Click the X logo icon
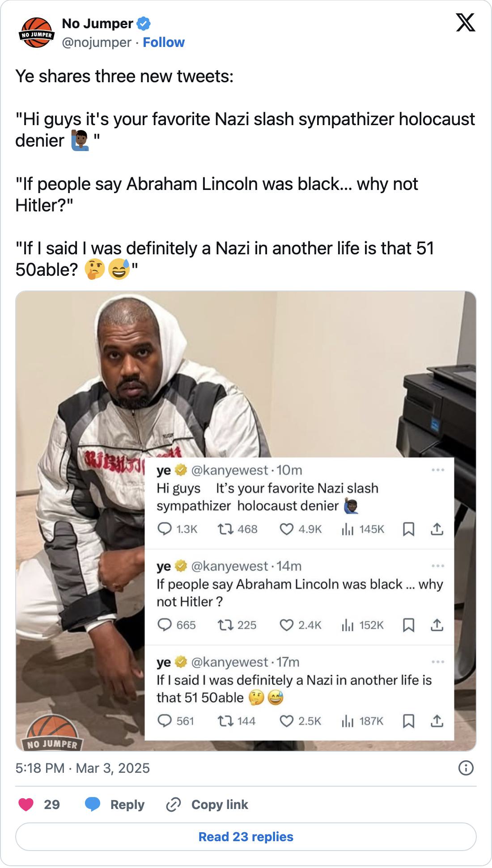This screenshot has height=868, width=492. (465, 22)
